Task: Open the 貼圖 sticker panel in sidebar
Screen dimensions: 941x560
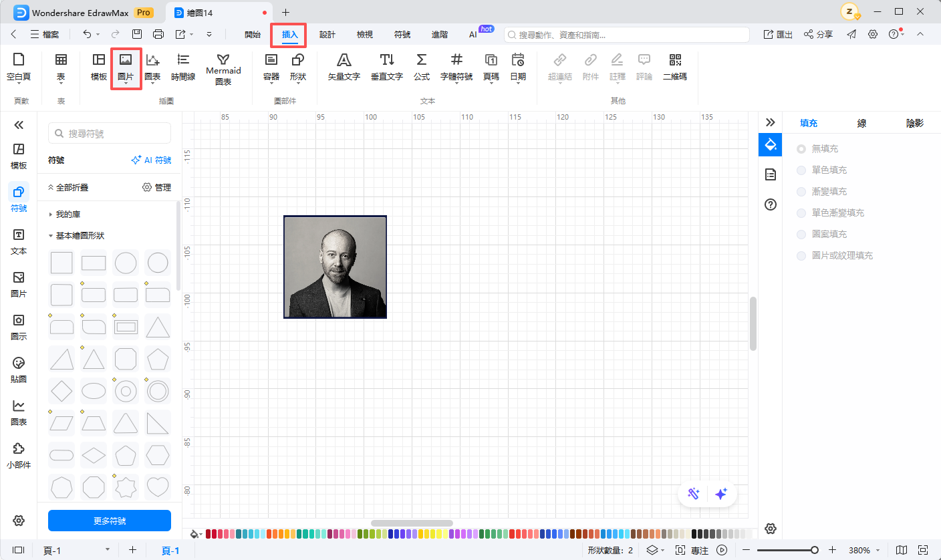Action: 19,369
